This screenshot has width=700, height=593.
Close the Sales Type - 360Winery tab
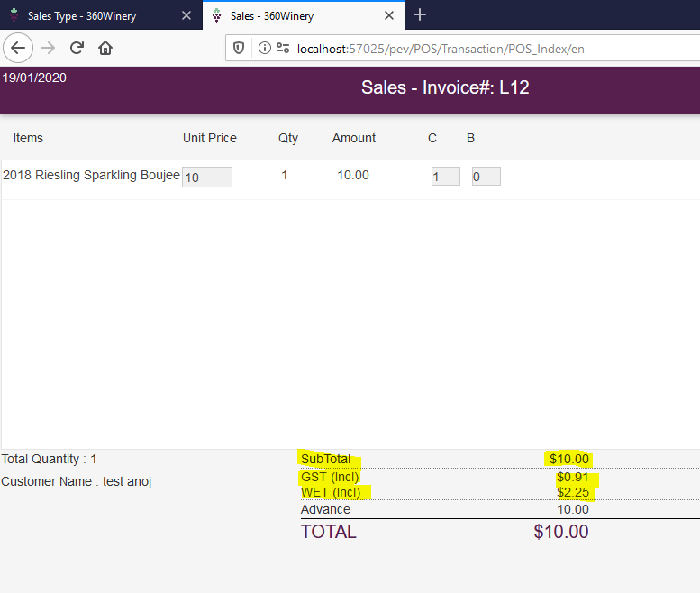point(186,15)
